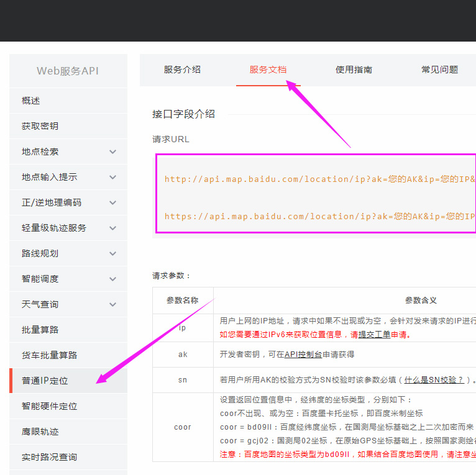Screen dimensions: 476x475
Task: Click the 设置返回位置信息中 description line
Action: (316, 400)
